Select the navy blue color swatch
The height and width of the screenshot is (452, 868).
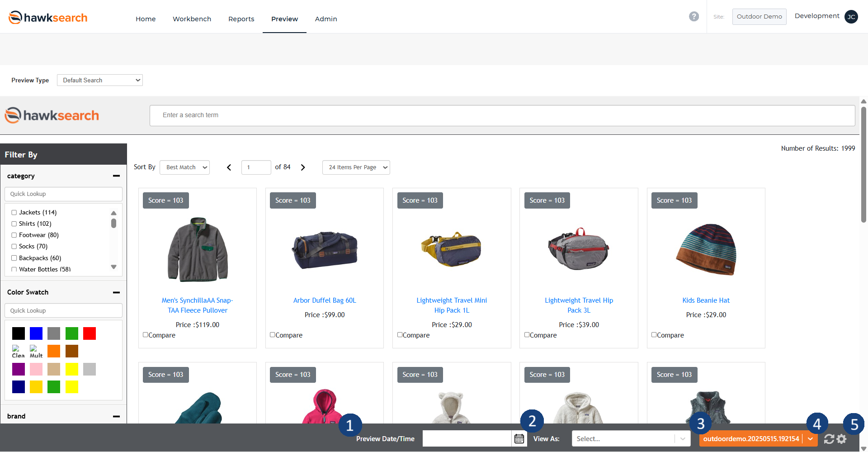(x=19, y=387)
